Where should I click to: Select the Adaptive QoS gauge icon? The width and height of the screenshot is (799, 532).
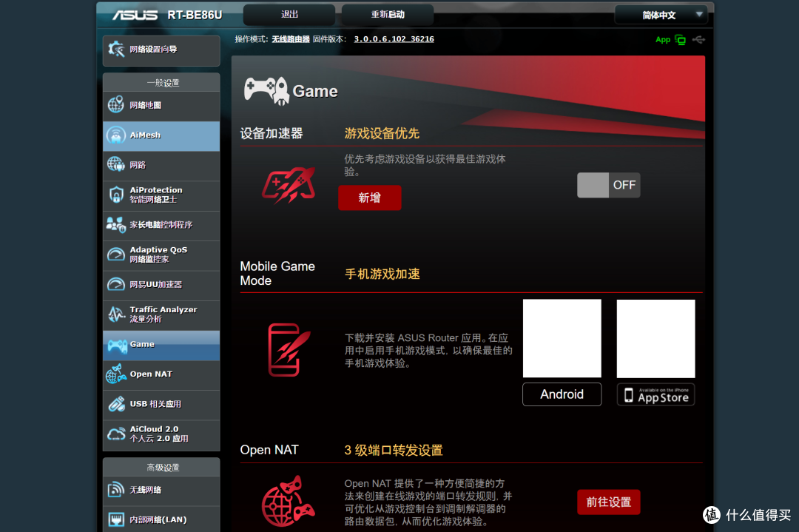pos(116,255)
